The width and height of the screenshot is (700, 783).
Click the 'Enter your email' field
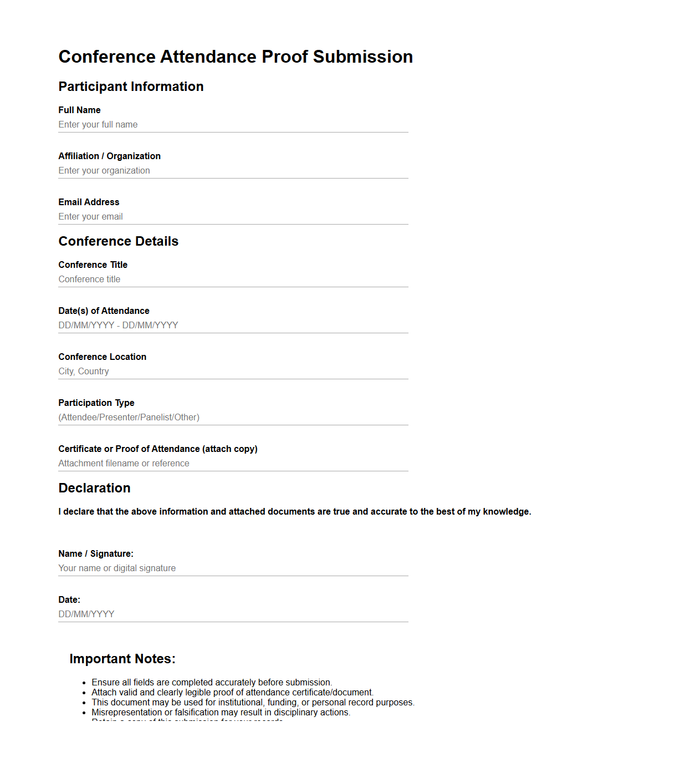pyautogui.click(x=233, y=217)
